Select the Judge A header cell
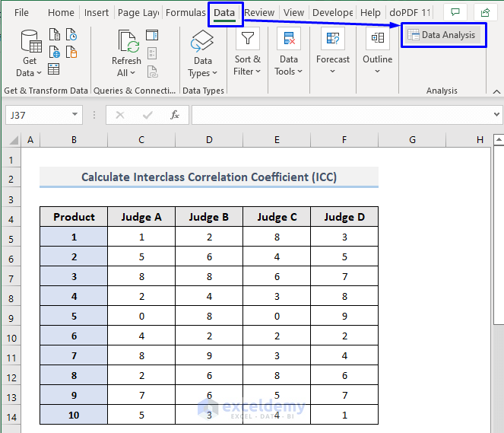504x433 pixels. [x=141, y=217]
